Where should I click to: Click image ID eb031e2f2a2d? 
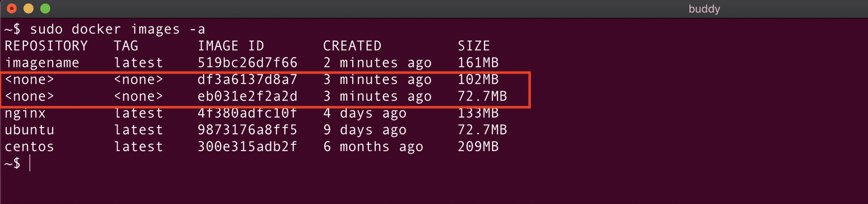coord(247,96)
